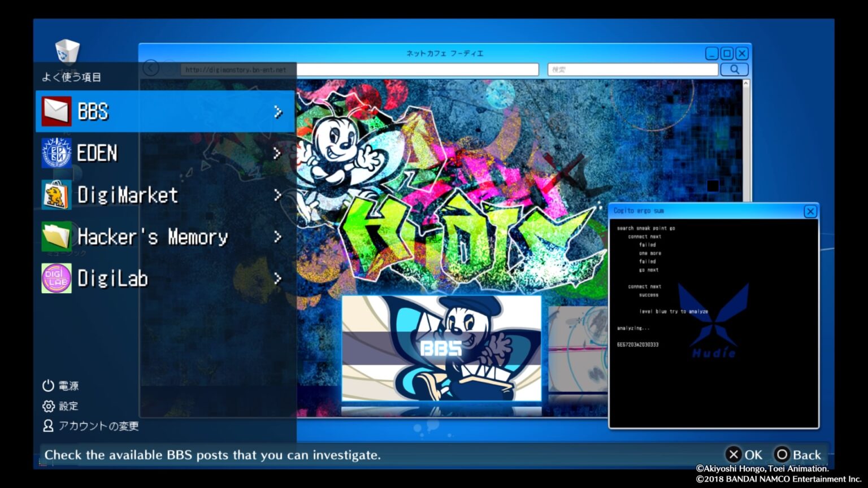Click the BBS butterfly banner thumbnail
The width and height of the screenshot is (868, 488).
441,348
